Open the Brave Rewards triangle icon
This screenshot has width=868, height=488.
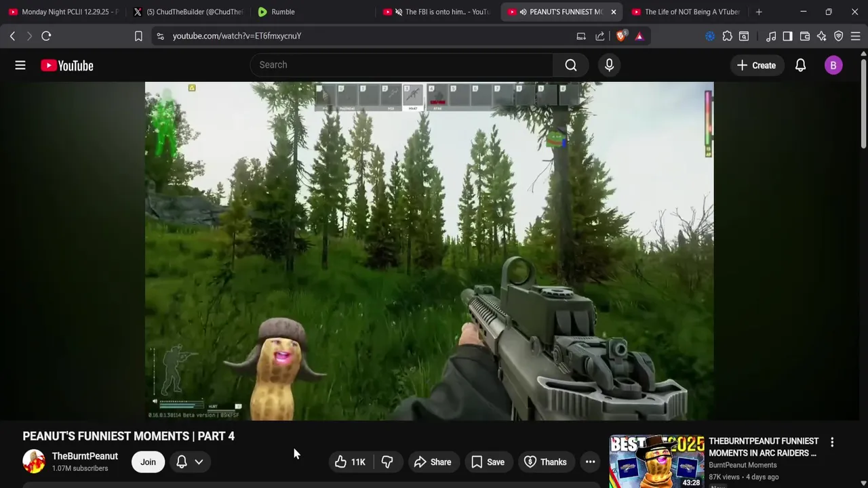[639, 36]
